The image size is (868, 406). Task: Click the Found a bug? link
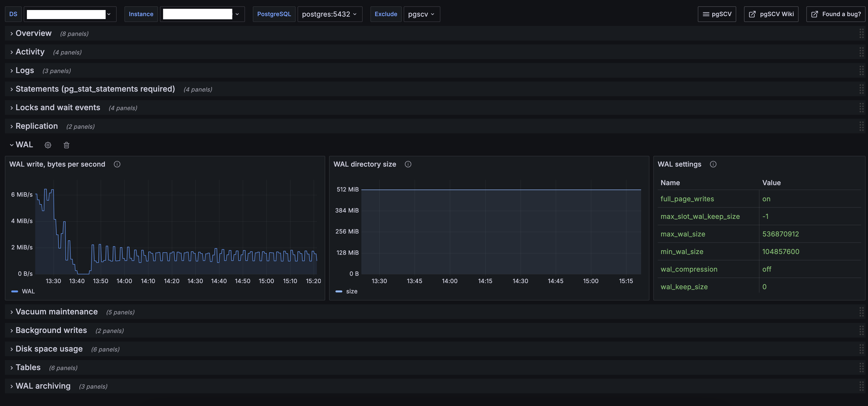point(836,14)
